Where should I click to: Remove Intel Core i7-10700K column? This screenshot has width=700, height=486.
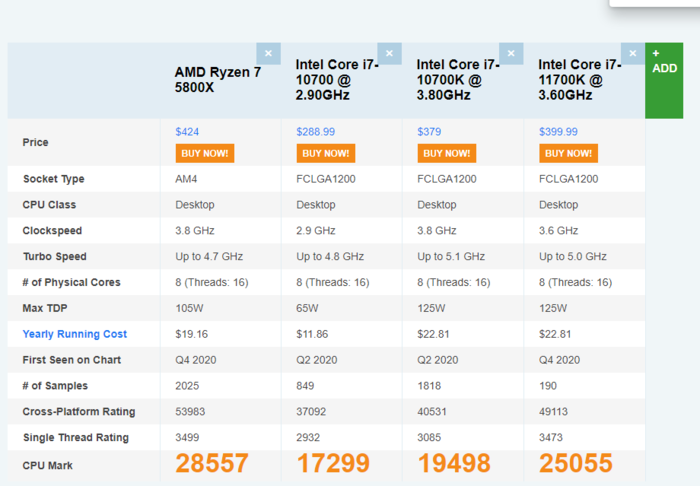tap(511, 54)
